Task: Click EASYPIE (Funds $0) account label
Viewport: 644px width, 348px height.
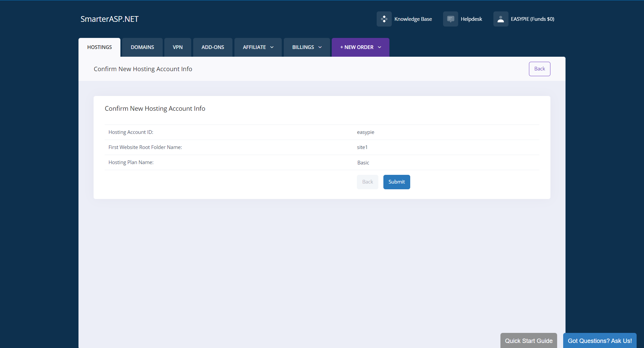Action: [533, 19]
